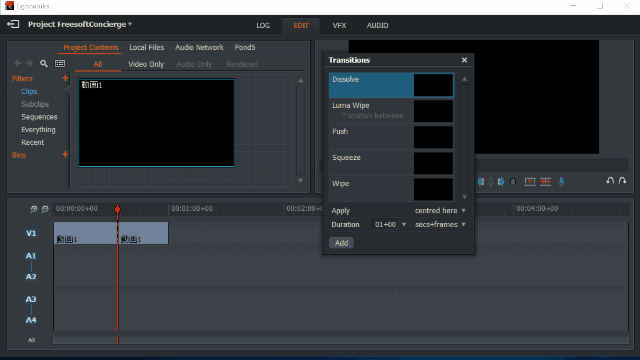Toggle the A4 audio track label
Image resolution: width=640 pixels, height=360 pixels.
pos(31,320)
